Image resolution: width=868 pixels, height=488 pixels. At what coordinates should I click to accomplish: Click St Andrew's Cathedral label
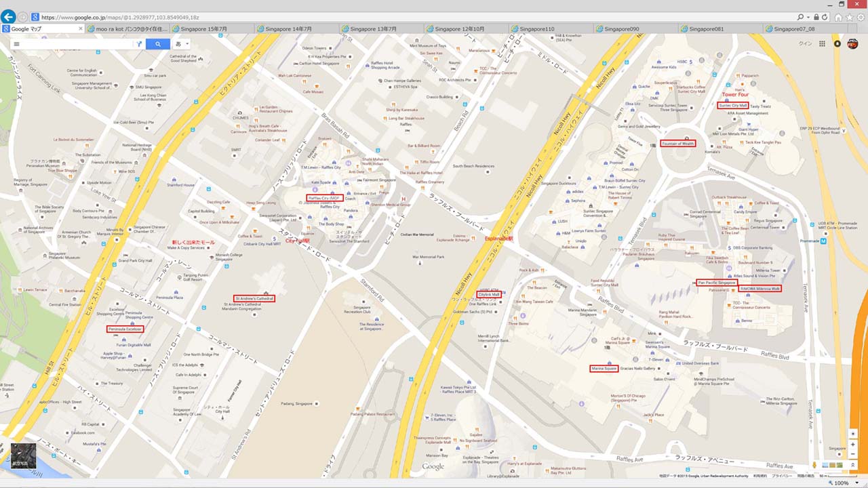coord(254,298)
